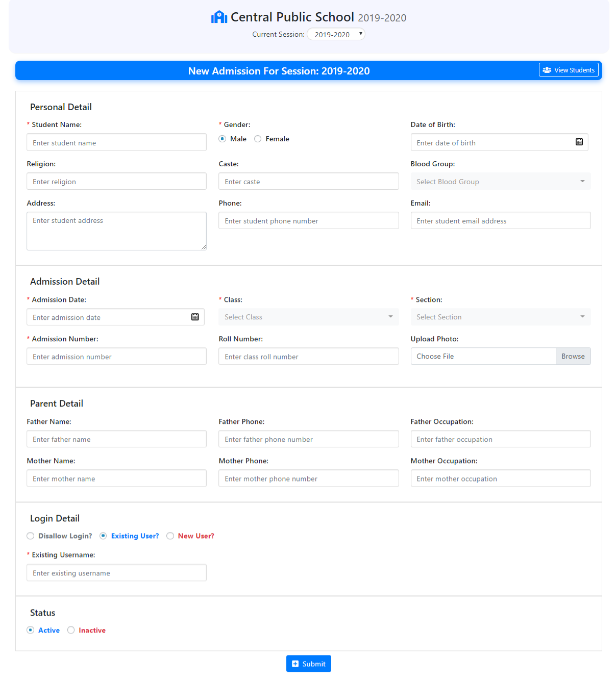The height and width of the screenshot is (682, 616).
Task: Click the plus icon on Submit button
Action: (295, 664)
